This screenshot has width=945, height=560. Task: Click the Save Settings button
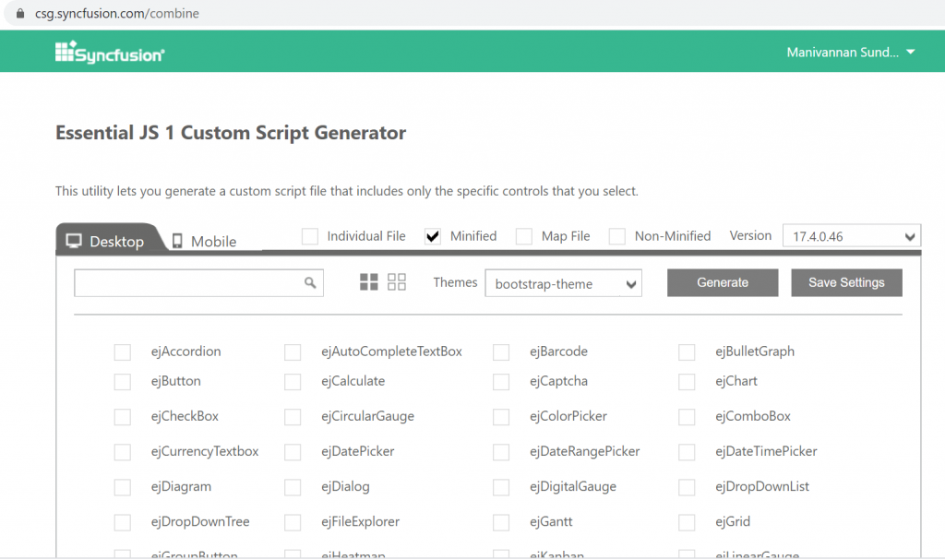coord(846,282)
